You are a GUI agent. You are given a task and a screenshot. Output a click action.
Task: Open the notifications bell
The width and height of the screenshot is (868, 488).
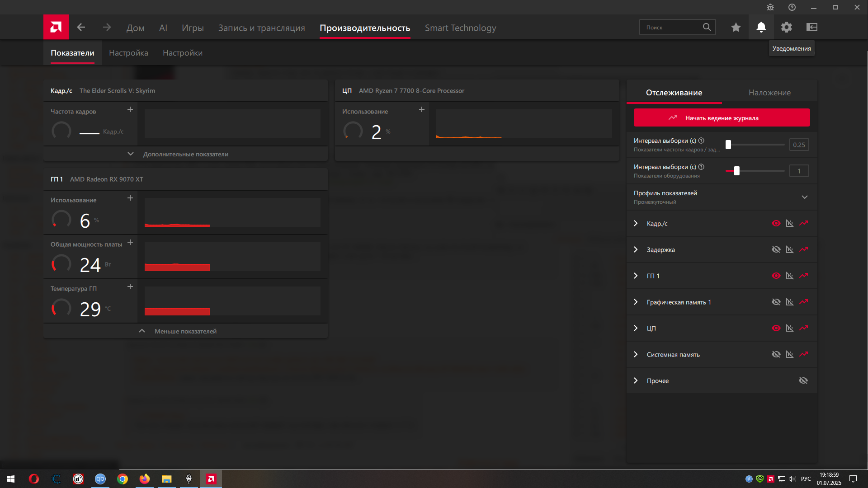[761, 27]
